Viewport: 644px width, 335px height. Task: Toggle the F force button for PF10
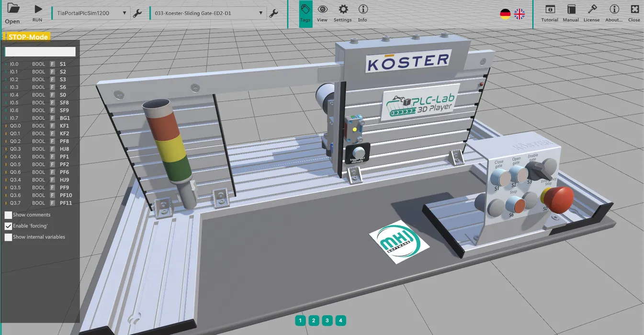pos(52,195)
